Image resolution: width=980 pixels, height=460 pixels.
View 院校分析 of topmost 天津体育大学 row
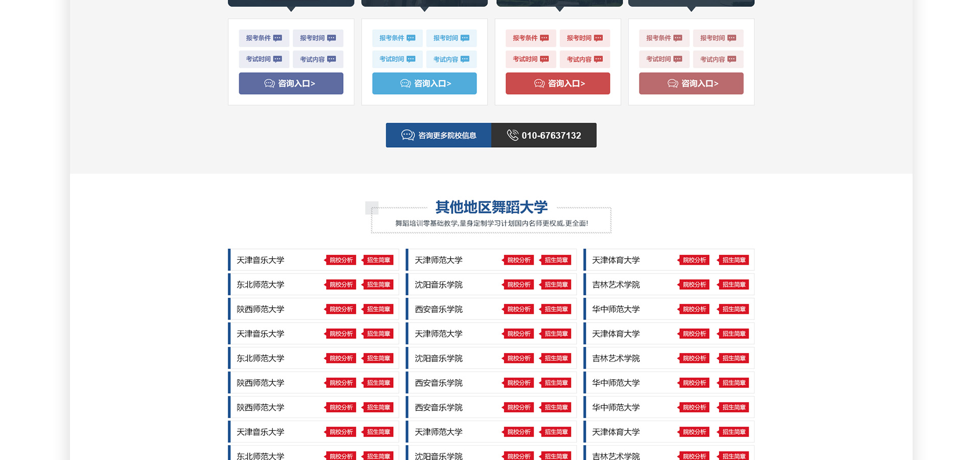click(x=694, y=260)
